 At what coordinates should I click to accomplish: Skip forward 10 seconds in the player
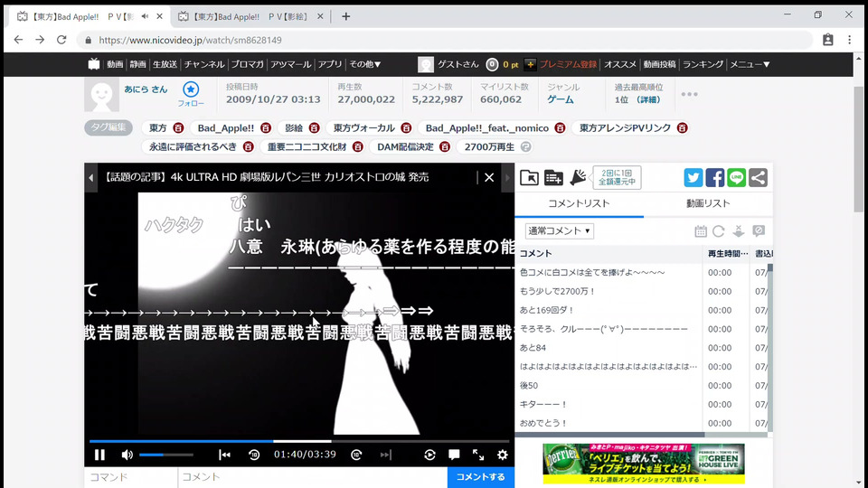[356, 455]
